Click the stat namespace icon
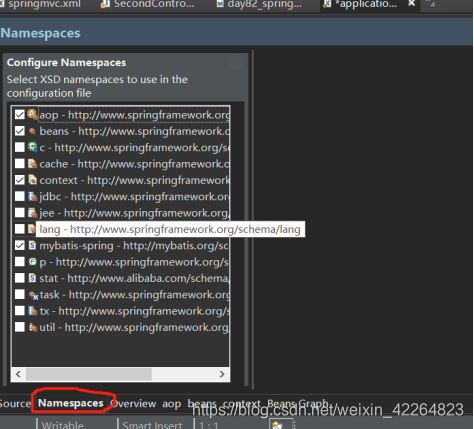474x429 pixels. coord(32,278)
